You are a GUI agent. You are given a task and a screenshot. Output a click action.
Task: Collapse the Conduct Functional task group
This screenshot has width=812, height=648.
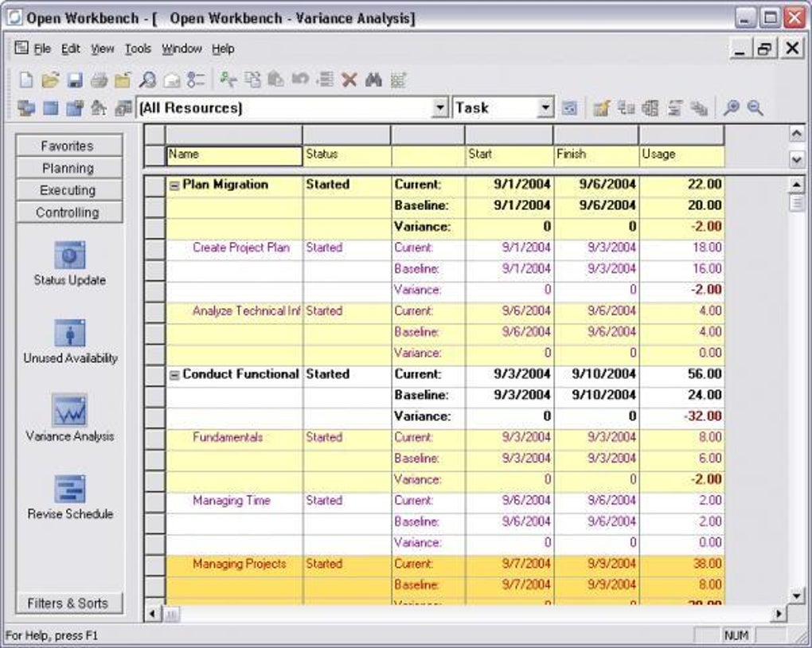(174, 375)
